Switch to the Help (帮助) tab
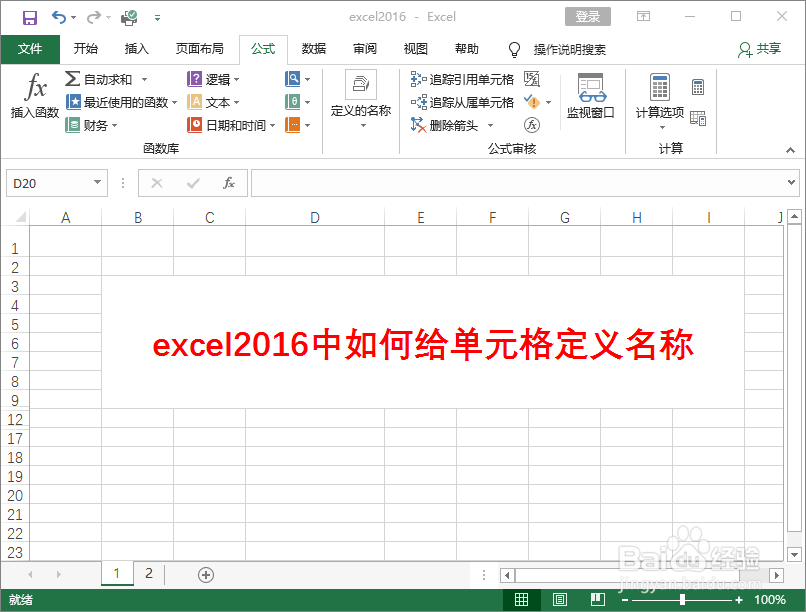This screenshot has height=612, width=806. pos(466,49)
